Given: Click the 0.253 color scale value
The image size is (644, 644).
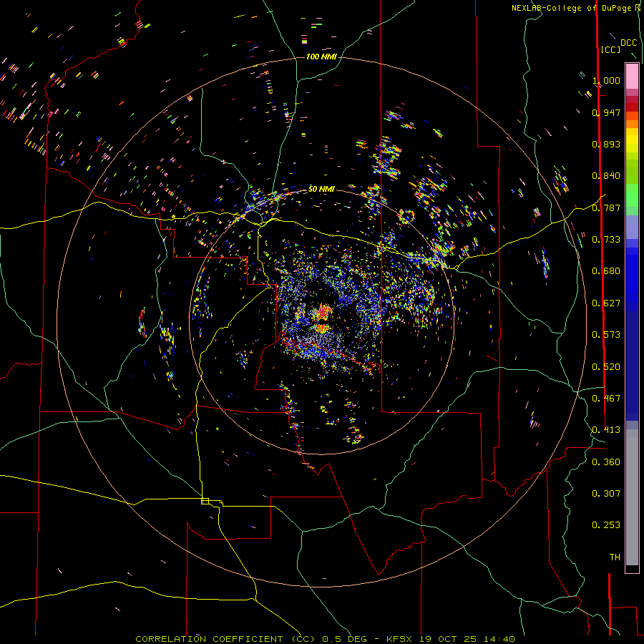Looking at the screenshot, I should (606, 525).
